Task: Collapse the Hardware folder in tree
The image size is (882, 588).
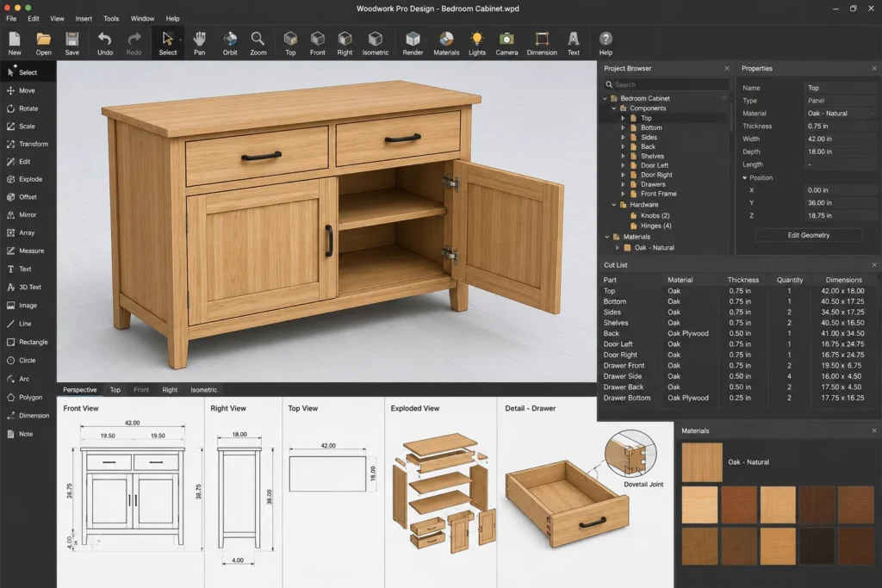Action: point(614,205)
